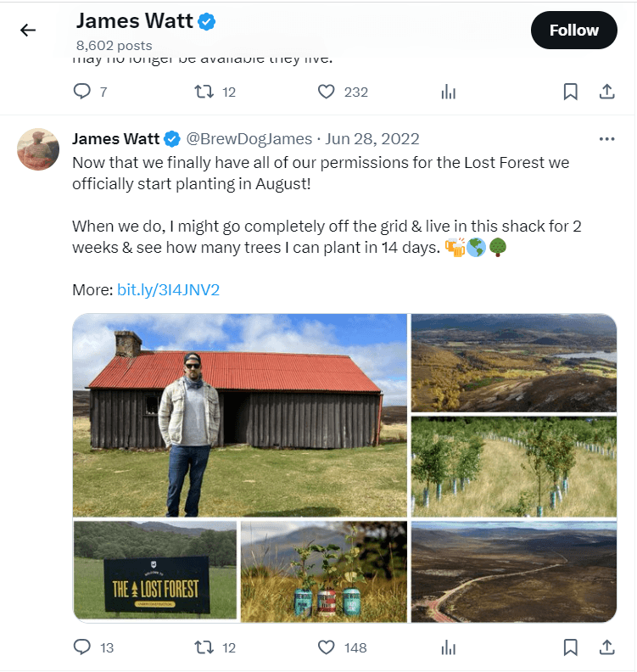Like the top tweet with 232 likes
Image resolution: width=637 pixels, height=672 pixels.
pos(327,92)
